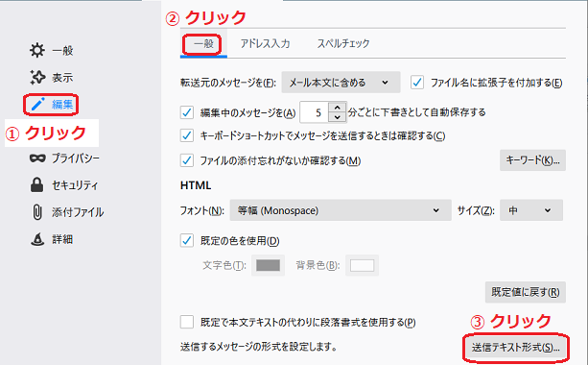This screenshot has width=588, height=365.
Task: Click the gear icon beside 一般 in sidebar
Action: [x=37, y=50]
